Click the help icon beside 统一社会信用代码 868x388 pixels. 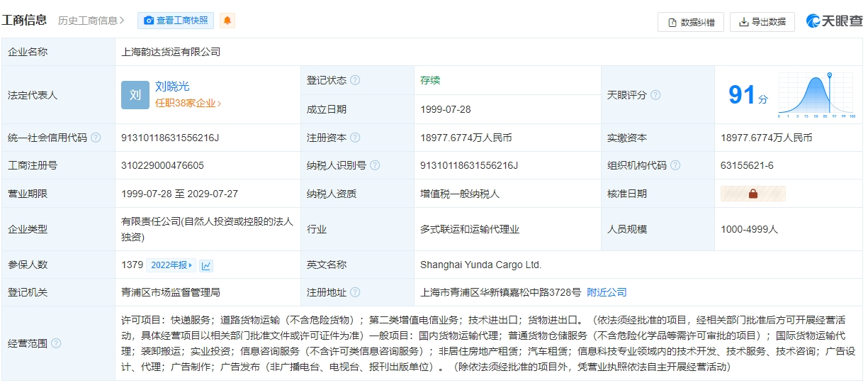click(96, 138)
